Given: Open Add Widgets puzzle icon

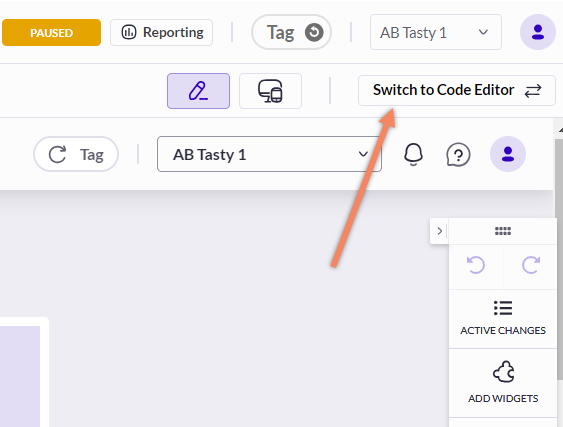Looking at the screenshot, I should coord(503,382).
